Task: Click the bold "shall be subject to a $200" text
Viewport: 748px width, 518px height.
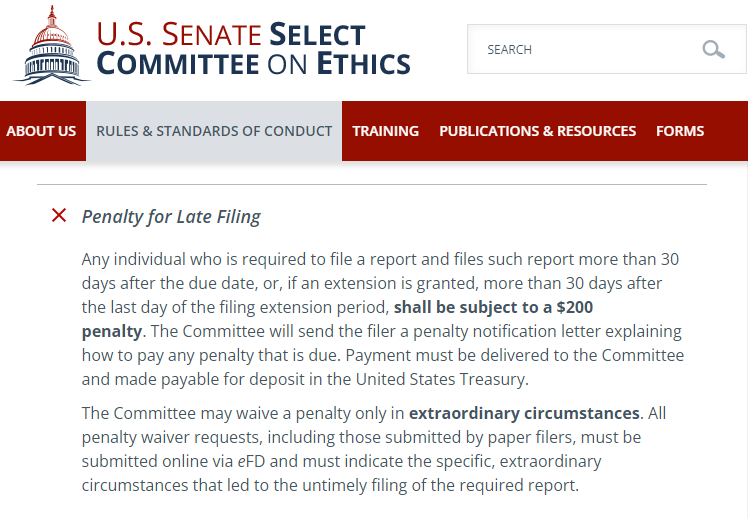Action: tap(493, 307)
